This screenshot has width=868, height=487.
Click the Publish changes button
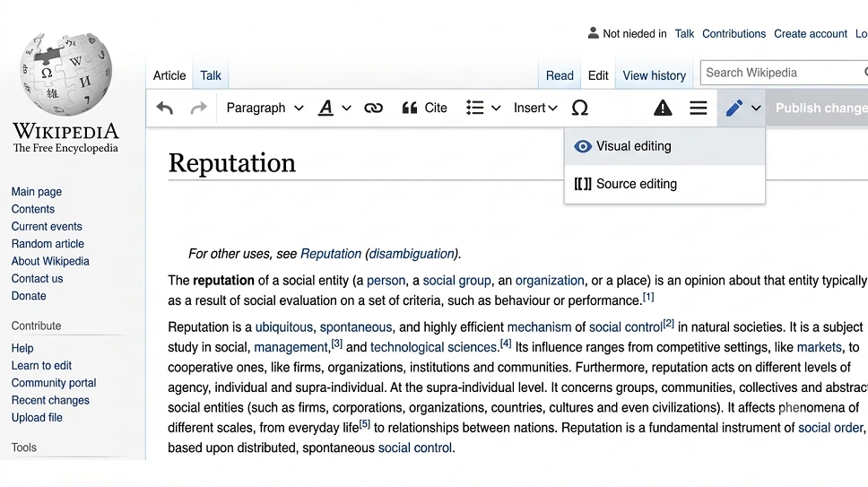(817, 108)
